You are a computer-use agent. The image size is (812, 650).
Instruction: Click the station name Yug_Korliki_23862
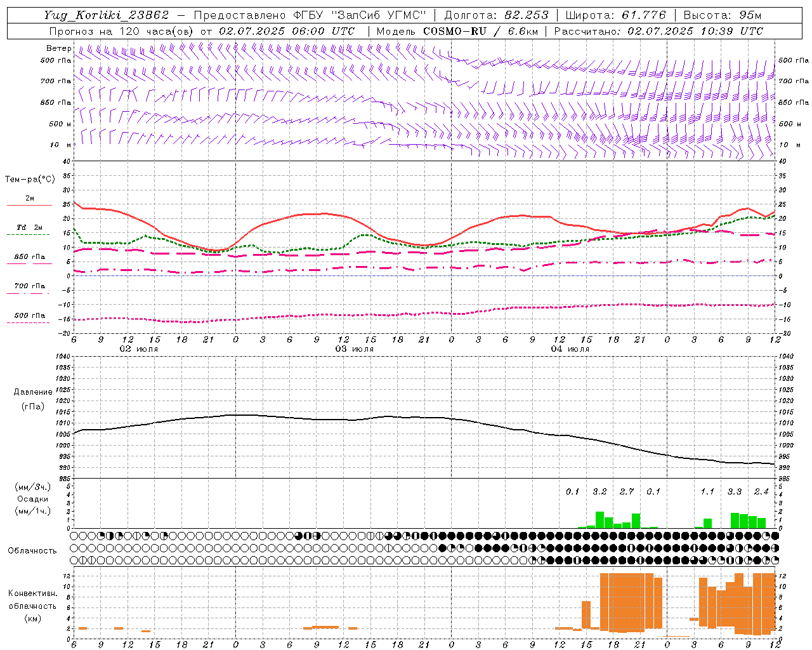point(107,15)
